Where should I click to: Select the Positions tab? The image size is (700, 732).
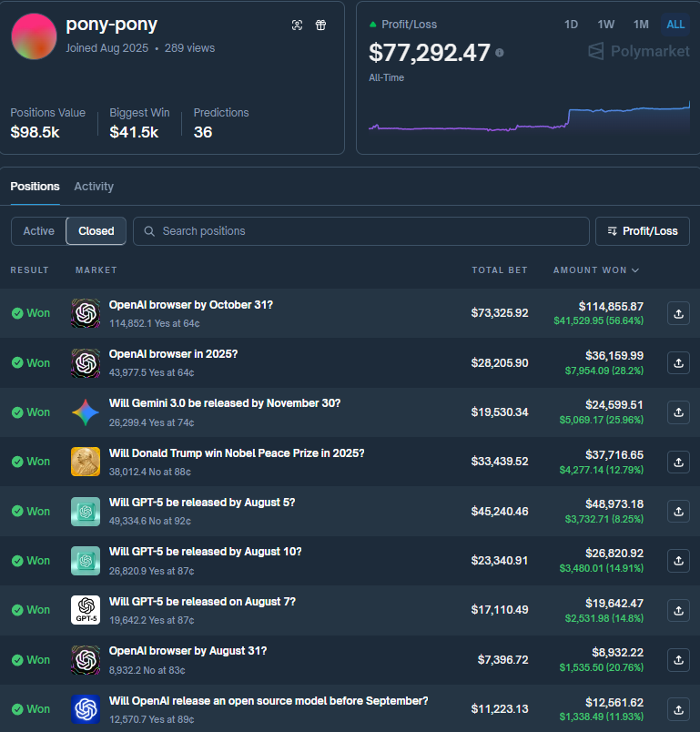[35, 187]
